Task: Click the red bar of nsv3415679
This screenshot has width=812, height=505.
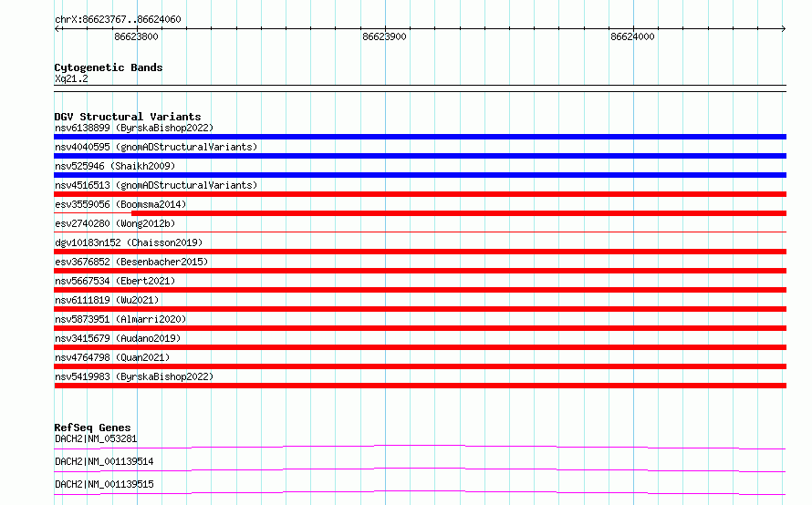Action: [x=420, y=347]
